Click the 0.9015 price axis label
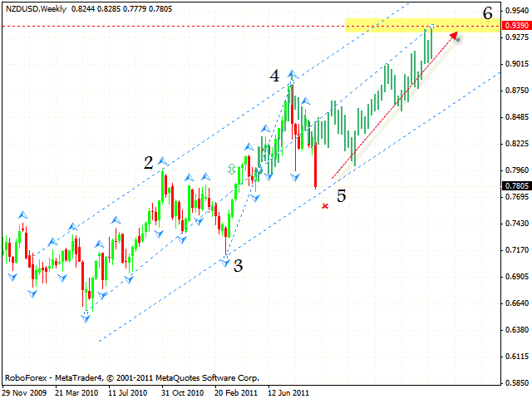 515,64
